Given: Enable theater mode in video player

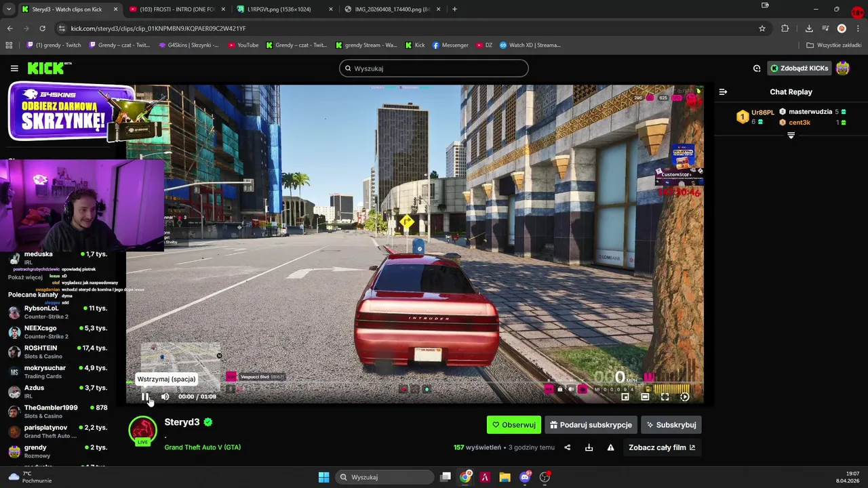Looking at the screenshot, I should click(645, 396).
